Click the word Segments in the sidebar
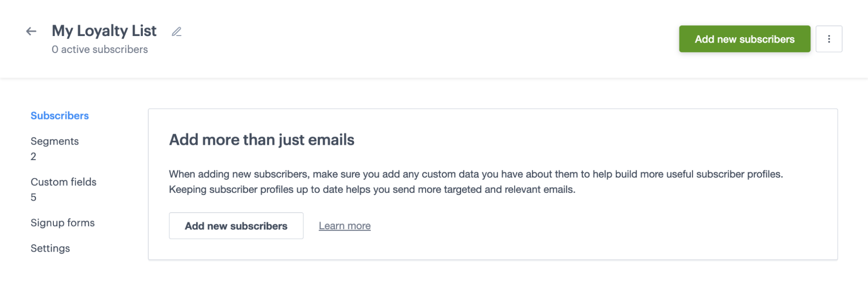868x303 pixels. pyautogui.click(x=55, y=141)
